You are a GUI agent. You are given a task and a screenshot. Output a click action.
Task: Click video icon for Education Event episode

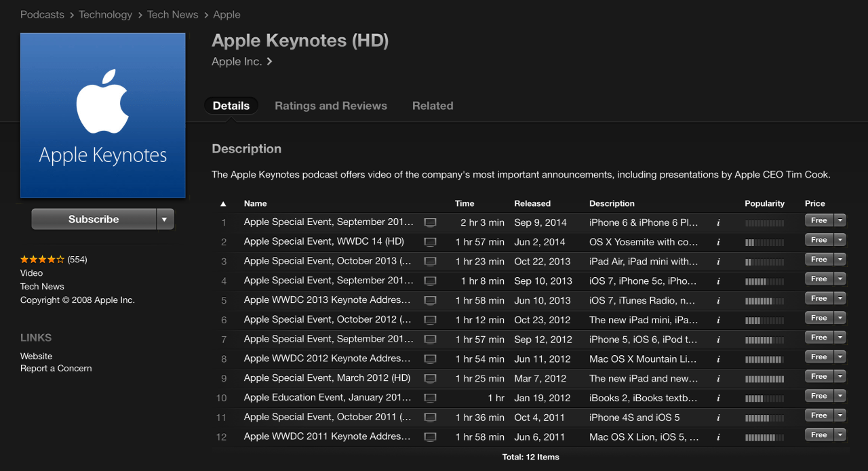pos(430,398)
